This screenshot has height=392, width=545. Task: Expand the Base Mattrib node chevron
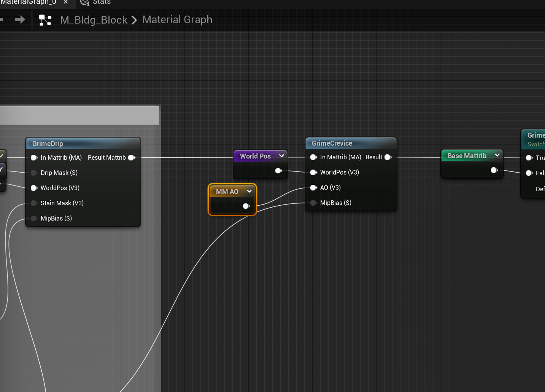coord(497,155)
